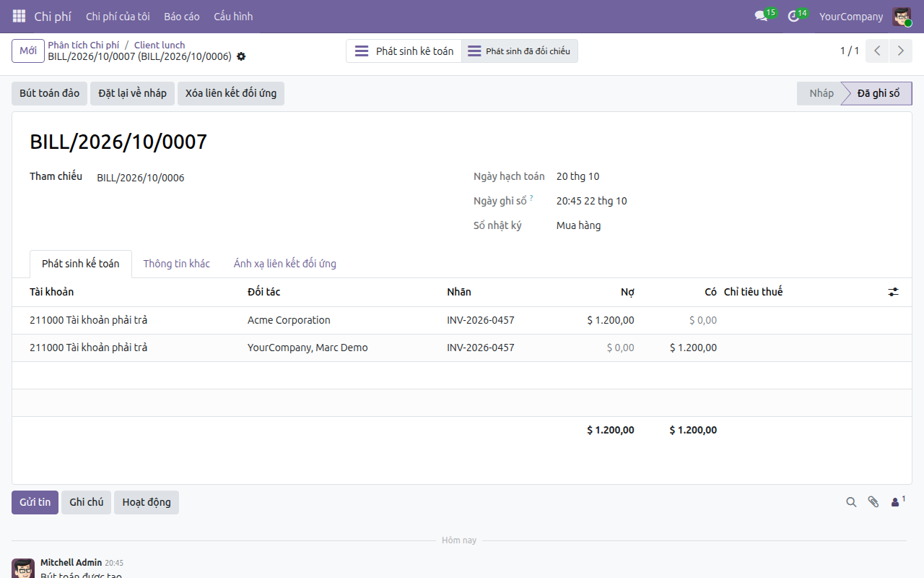Open the apps grid home menu
The width and height of the screenshot is (924, 578).
coord(19,16)
